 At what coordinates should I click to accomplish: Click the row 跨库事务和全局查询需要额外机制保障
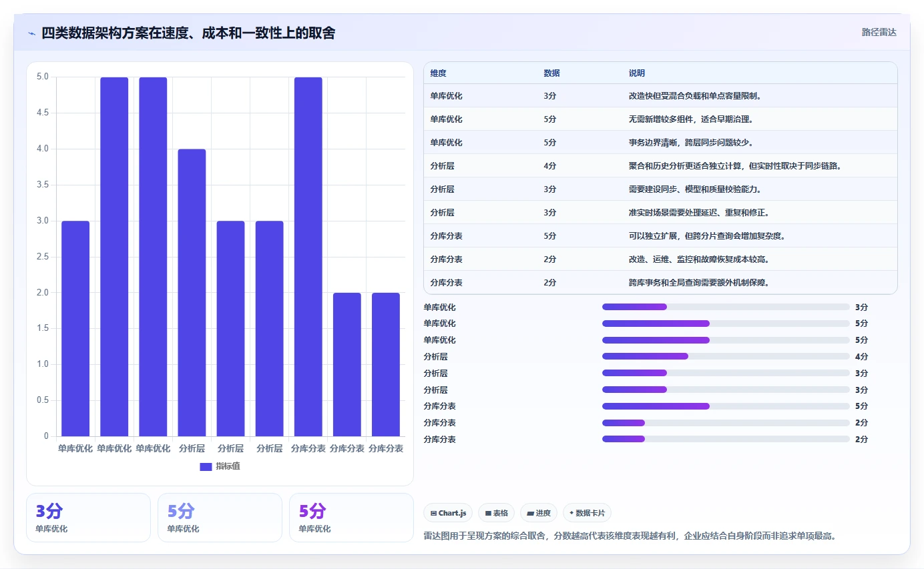pos(660,282)
